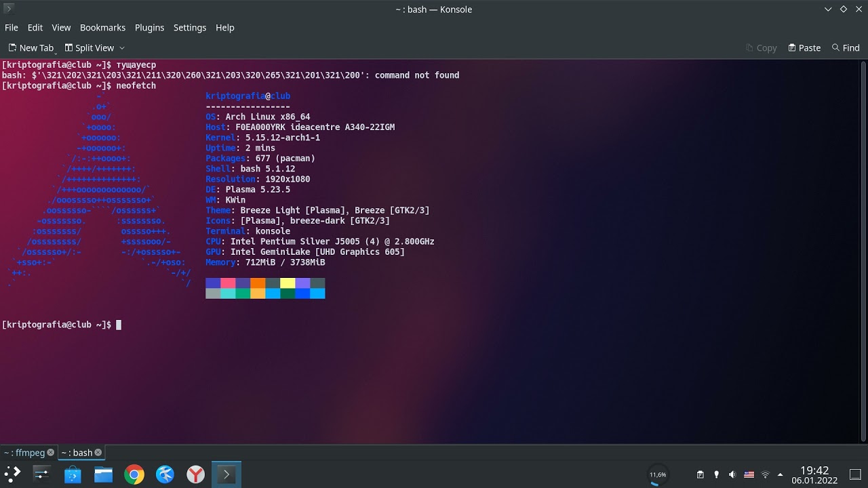868x488 pixels.
Task: Click the terminal prompt cursor line
Action: coord(61,325)
